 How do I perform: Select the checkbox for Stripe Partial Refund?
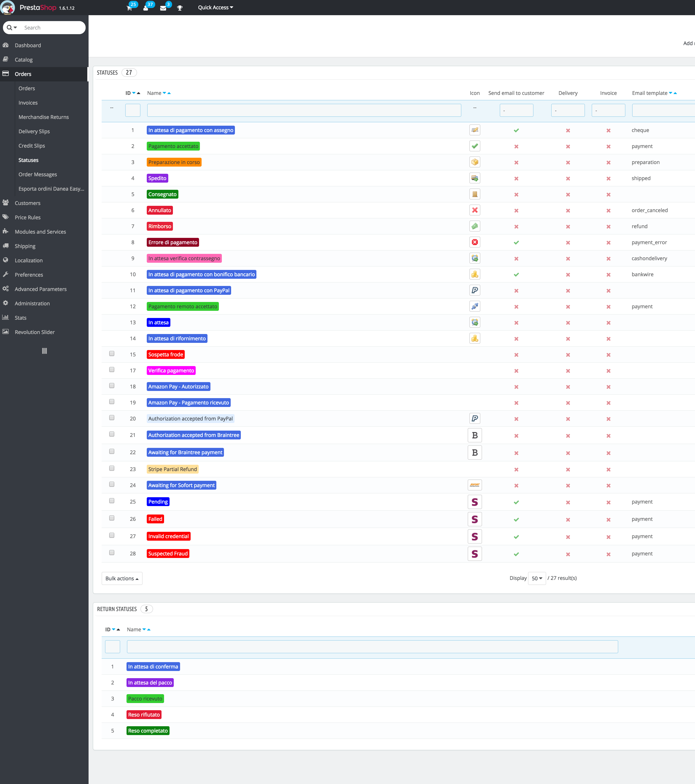(112, 468)
